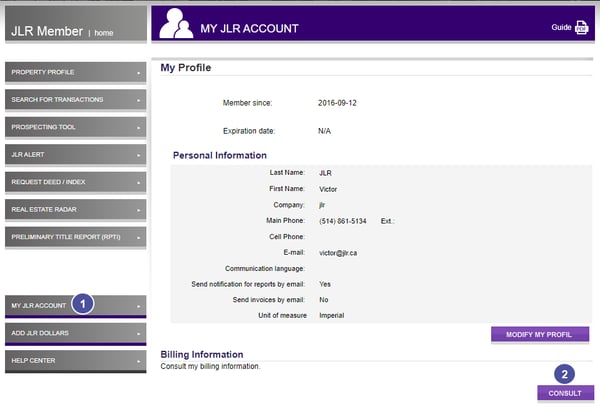Click the Expiration date value N/A
This screenshot has width=600, height=407.
click(324, 131)
